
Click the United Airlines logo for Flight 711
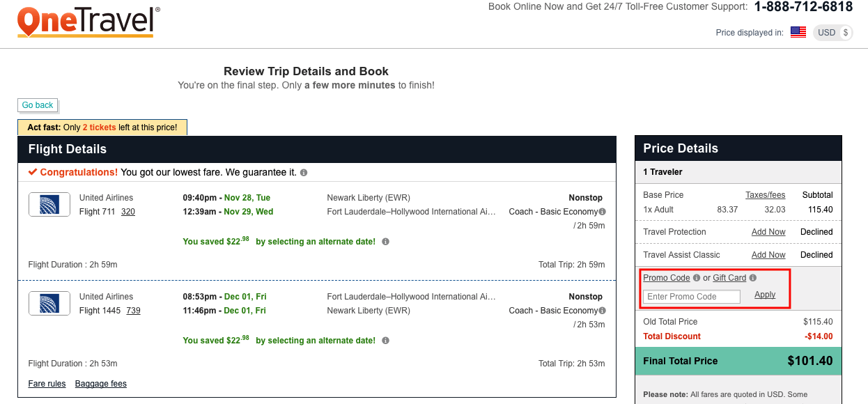click(49, 205)
